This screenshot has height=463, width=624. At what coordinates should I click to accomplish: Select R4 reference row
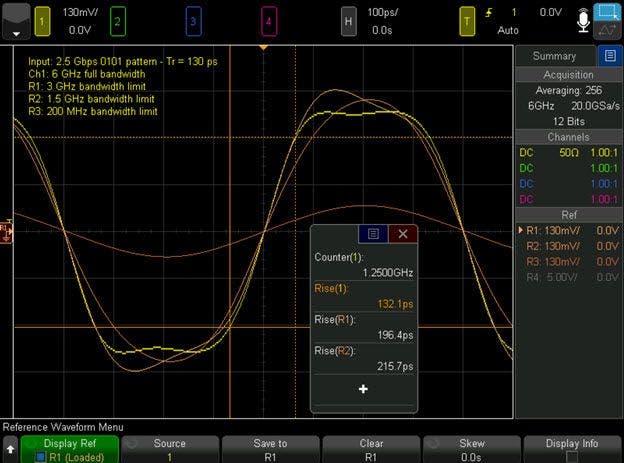pyautogui.click(x=569, y=277)
